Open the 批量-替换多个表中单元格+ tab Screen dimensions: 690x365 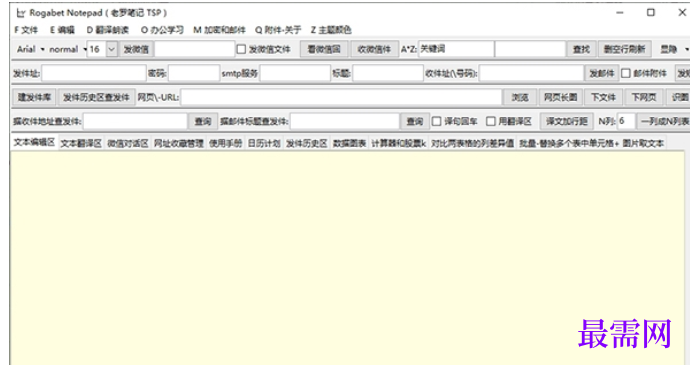(569, 143)
